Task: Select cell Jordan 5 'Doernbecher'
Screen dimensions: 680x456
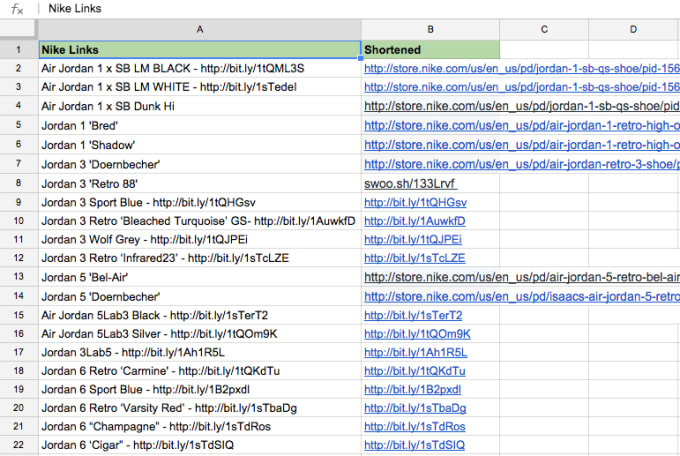Action: coord(199,296)
